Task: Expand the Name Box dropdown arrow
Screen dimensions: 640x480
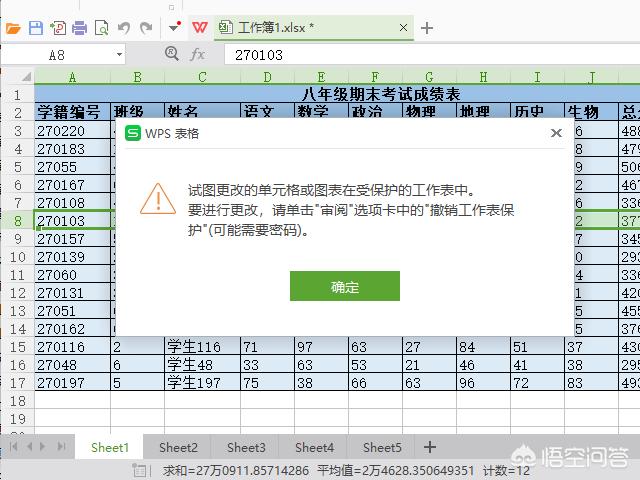Action: coord(119,55)
